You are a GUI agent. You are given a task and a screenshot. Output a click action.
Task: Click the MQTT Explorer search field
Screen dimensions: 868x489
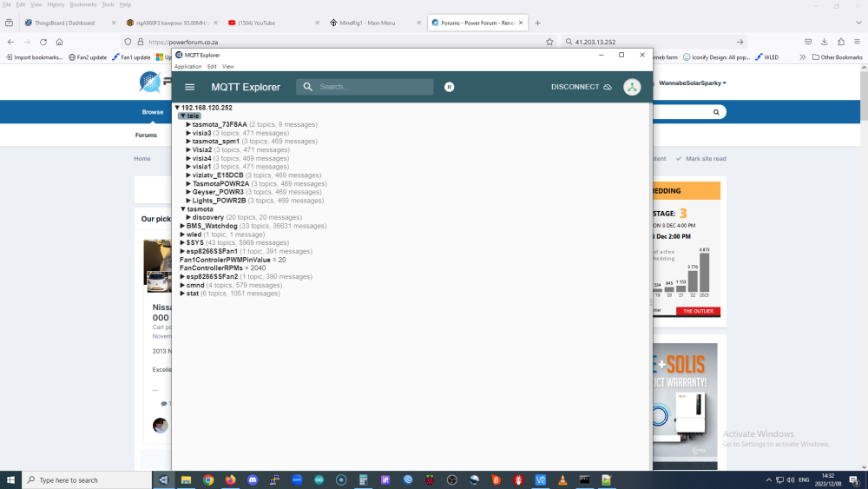pos(365,87)
